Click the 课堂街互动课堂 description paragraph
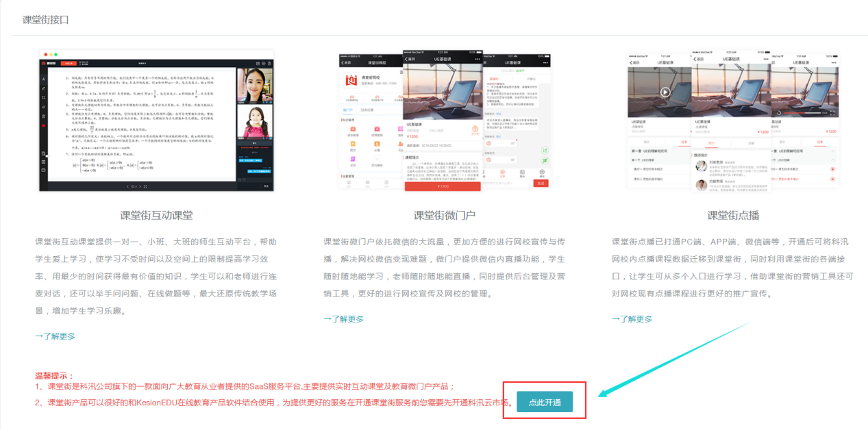The width and height of the screenshot is (868, 430). (x=156, y=276)
